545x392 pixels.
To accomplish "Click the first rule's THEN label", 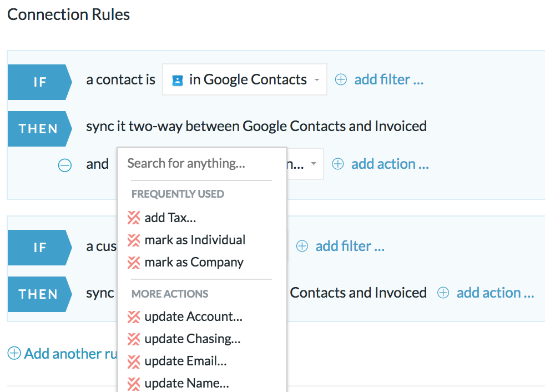I will (39, 129).
